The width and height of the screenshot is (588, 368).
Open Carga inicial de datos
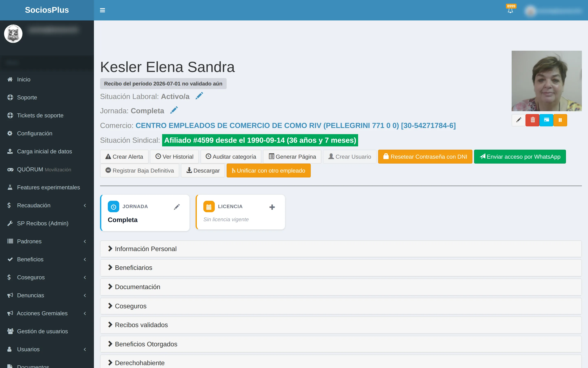tap(47, 151)
